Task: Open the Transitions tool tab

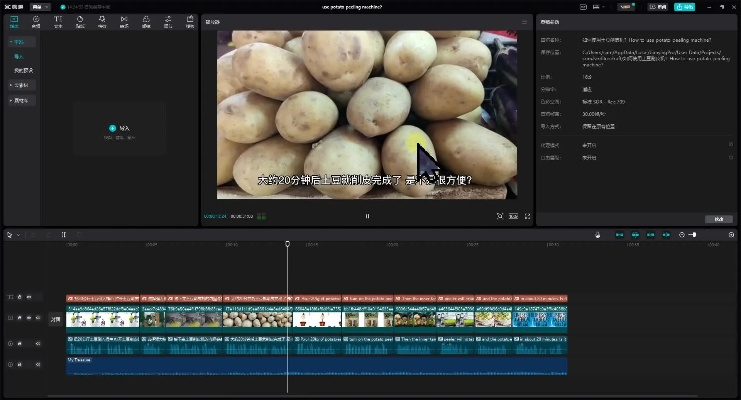Action: tap(123, 20)
